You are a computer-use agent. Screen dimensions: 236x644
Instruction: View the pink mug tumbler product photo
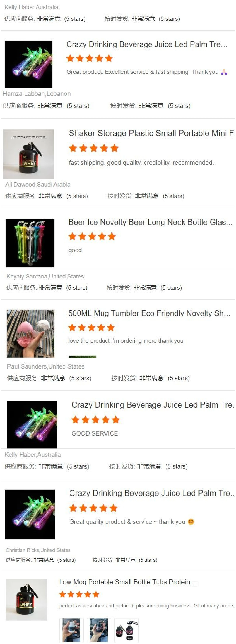coord(30,334)
